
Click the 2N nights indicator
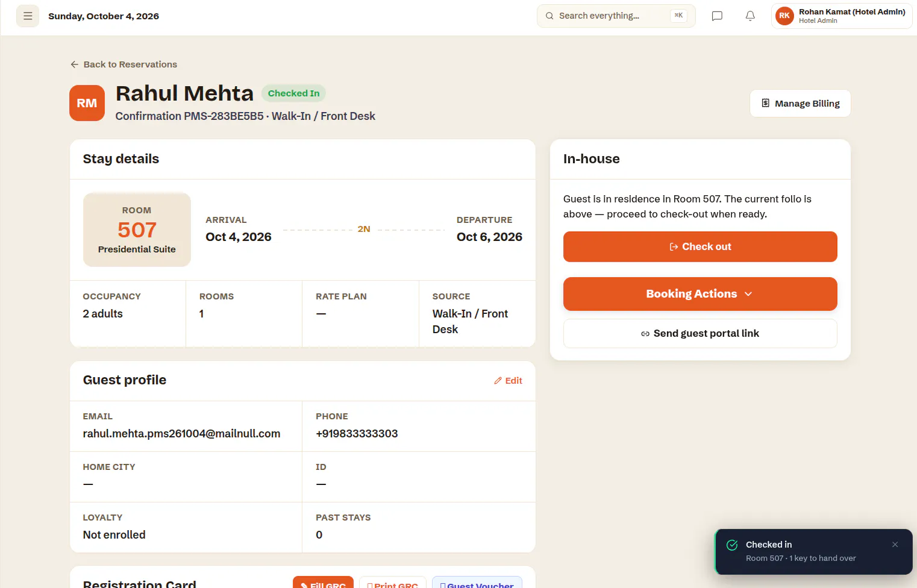[x=364, y=229]
